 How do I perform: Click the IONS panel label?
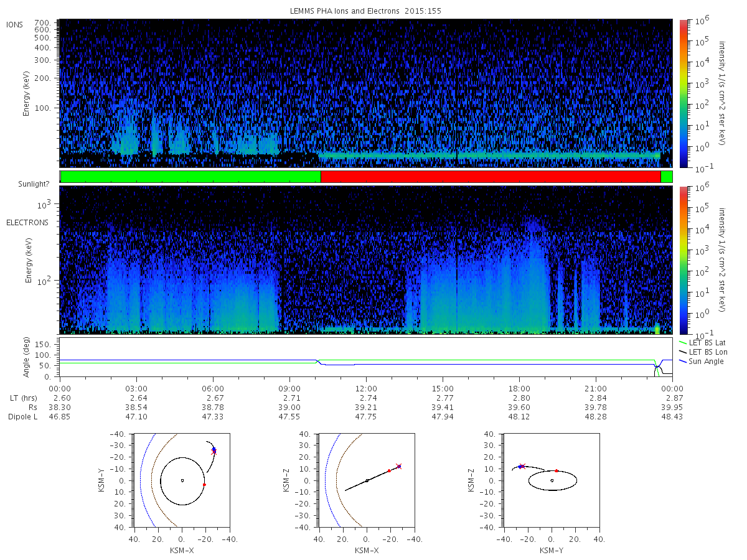pos(15,24)
